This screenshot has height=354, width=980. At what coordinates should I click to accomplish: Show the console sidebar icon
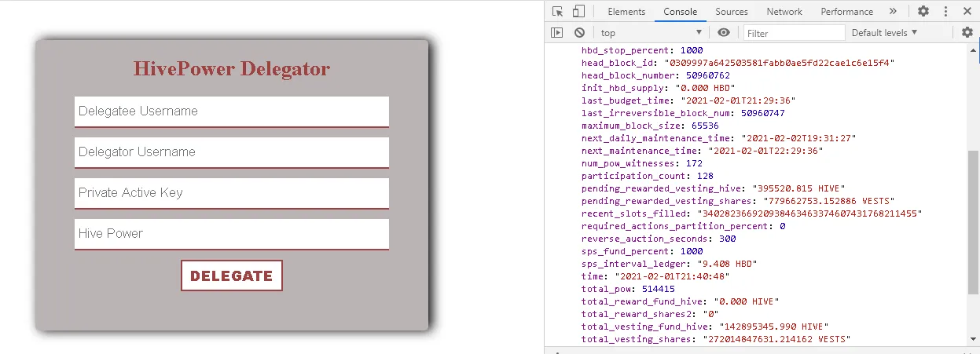tap(556, 32)
